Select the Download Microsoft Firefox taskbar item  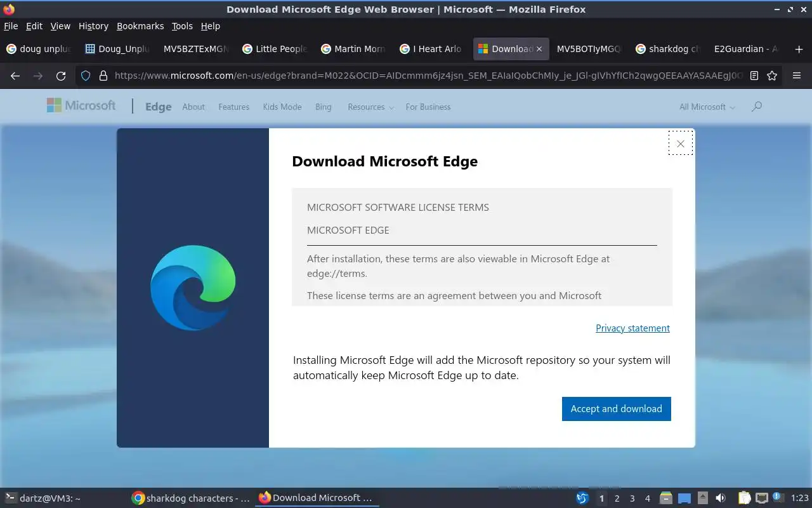(x=317, y=498)
